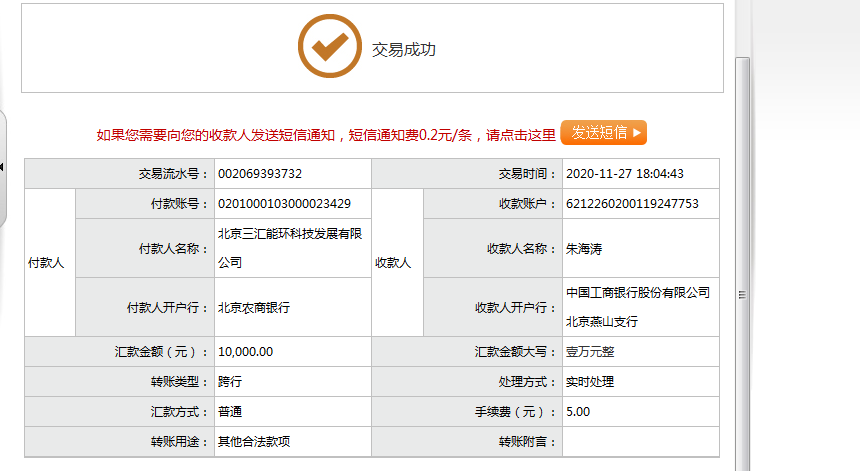Click the transaction success checkmark icon
This screenshot has height=471, width=860.
[x=329, y=47]
